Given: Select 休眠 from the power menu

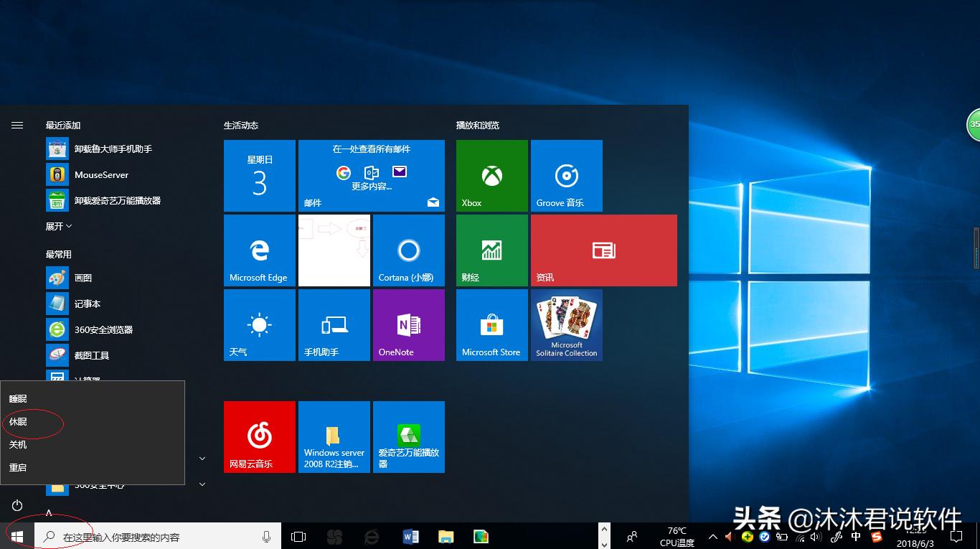Looking at the screenshot, I should [18, 422].
